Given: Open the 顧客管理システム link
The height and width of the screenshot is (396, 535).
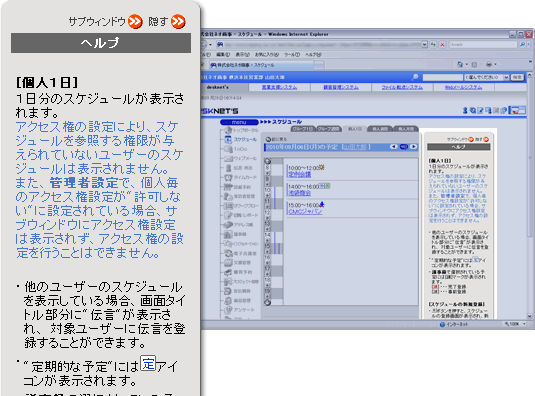Looking at the screenshot, I should tap(341, 87).
